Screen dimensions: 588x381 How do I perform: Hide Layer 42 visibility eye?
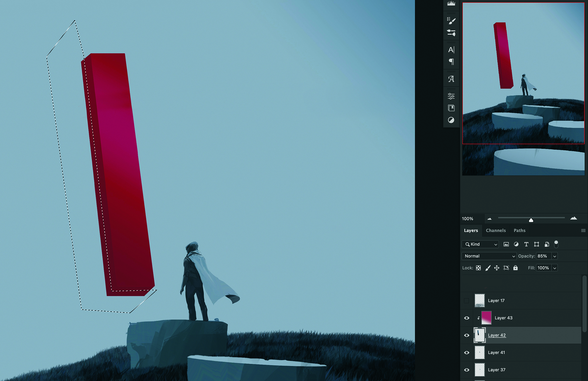[467, 335]
